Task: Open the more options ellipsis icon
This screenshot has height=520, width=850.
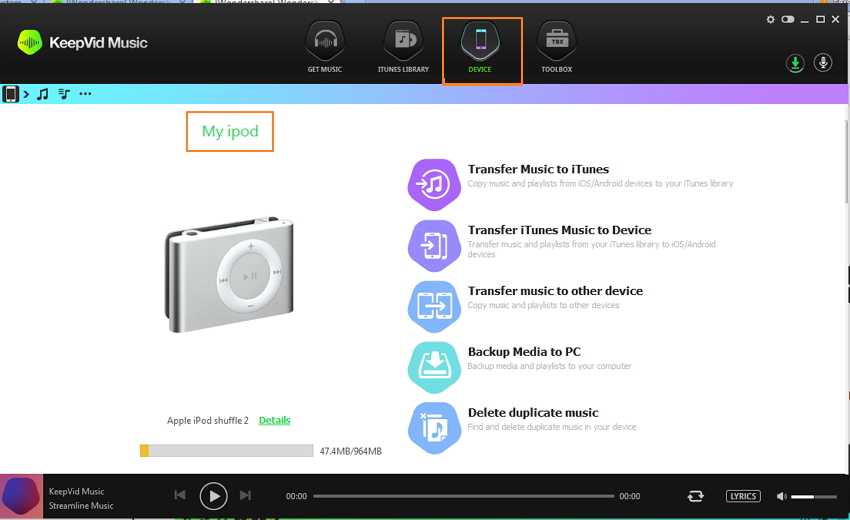Action: [85, 94]
